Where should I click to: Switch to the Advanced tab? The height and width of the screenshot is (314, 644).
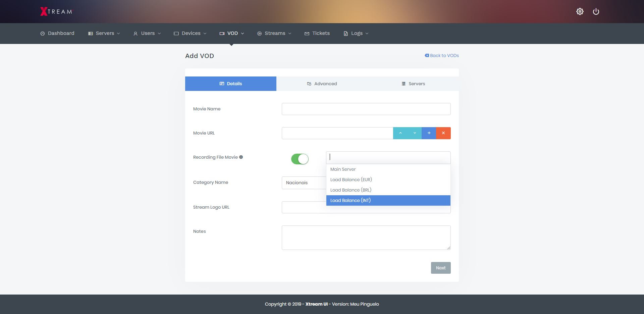pyautogui.click(x=322, y=84)
